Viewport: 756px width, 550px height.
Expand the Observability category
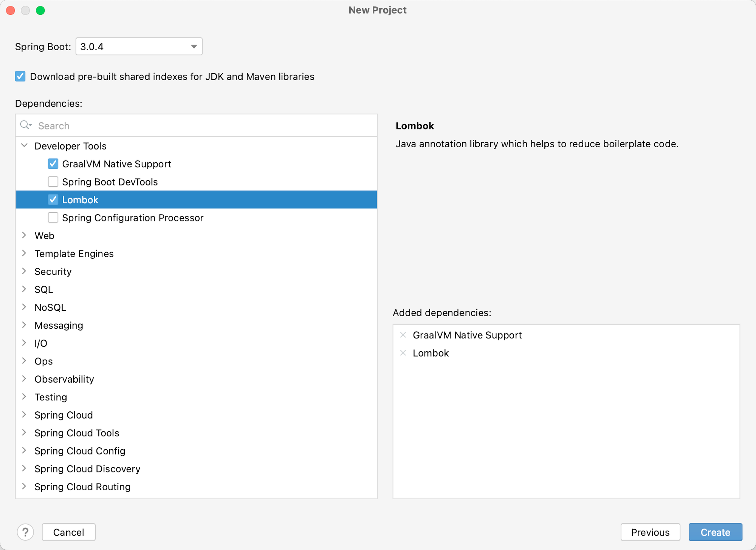[x=25, y=379]
